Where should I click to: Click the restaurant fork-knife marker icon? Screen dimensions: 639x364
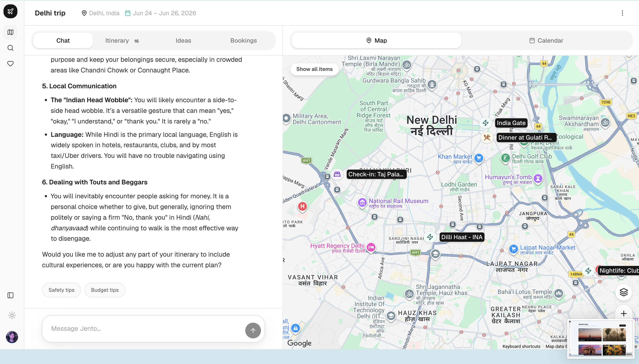click(x=487, y=137)
